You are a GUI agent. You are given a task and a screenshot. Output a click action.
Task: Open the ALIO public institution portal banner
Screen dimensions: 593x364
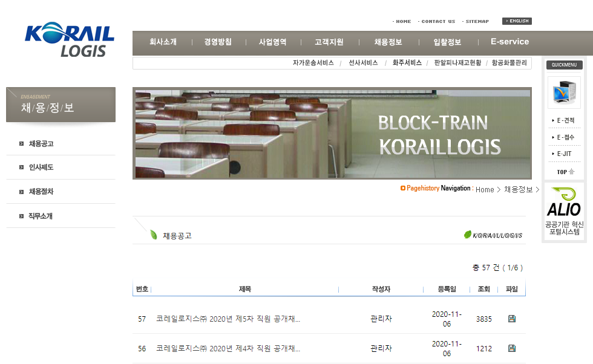[x=564, y=211]
